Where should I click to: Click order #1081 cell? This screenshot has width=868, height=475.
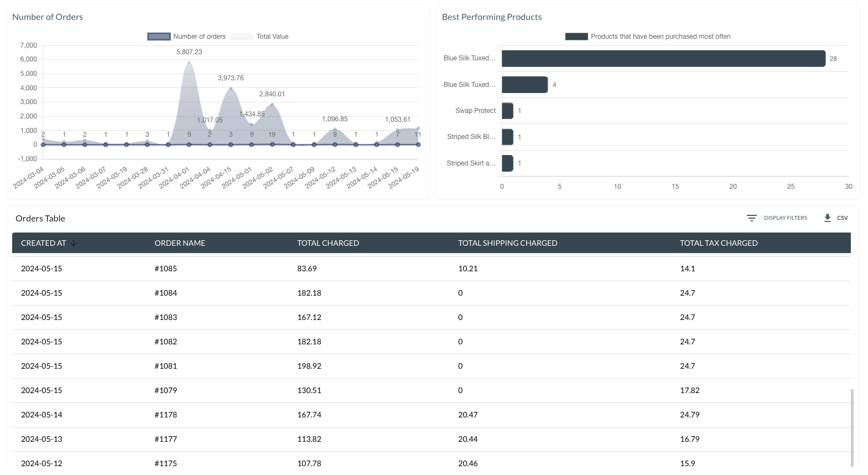[x=165, y=366]
